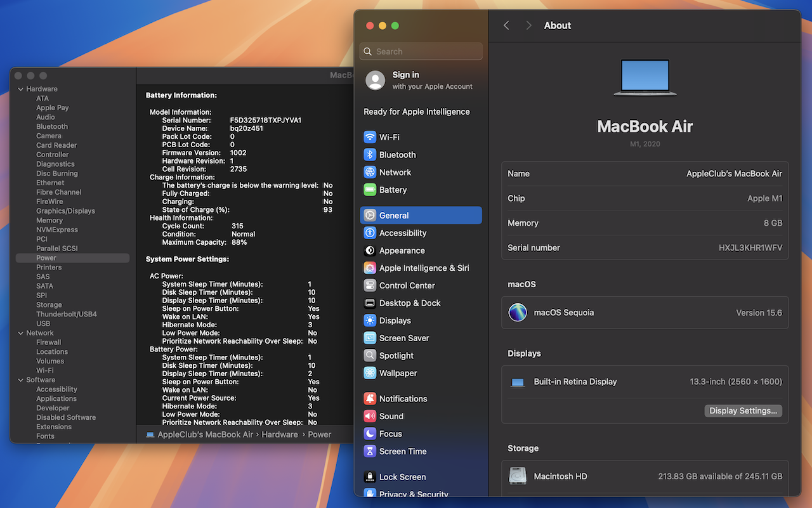The image size is (812, 508).
Task: Select Applications under Software in System Information
Action: [x=56, y=399]
